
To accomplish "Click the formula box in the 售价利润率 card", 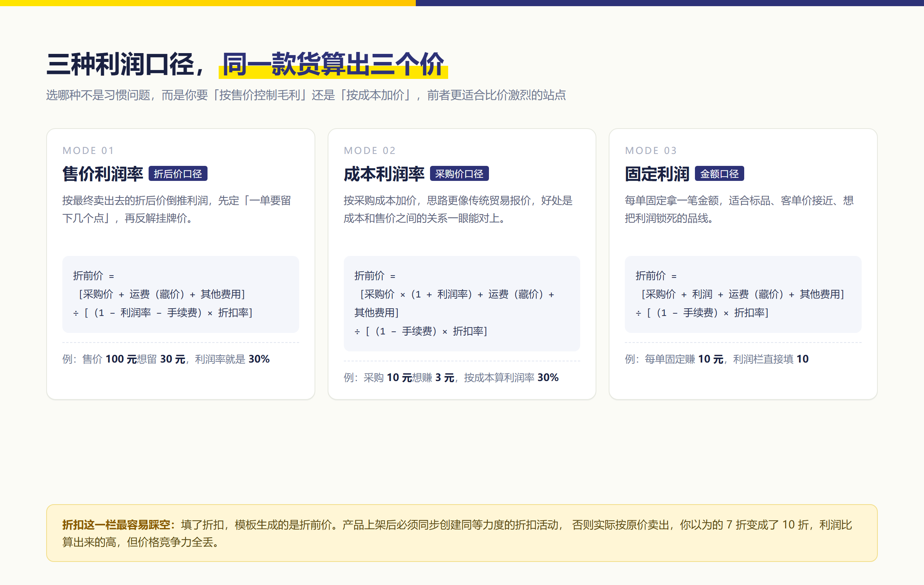I will click(x=181, y=294).
